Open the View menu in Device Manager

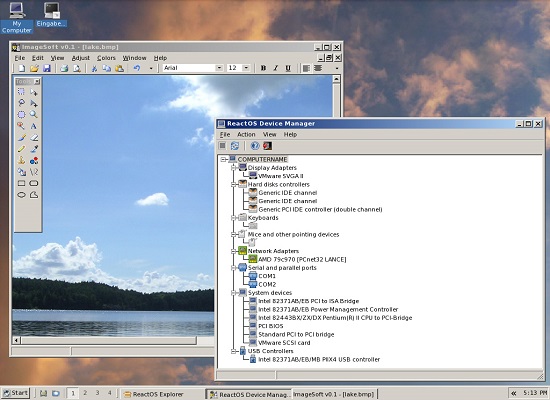[269, 134]
